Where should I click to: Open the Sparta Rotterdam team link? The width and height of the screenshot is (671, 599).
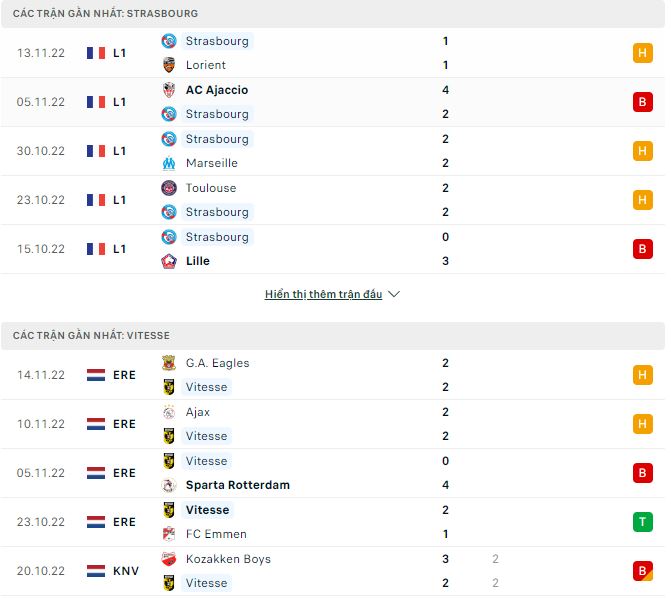point(237,485)
